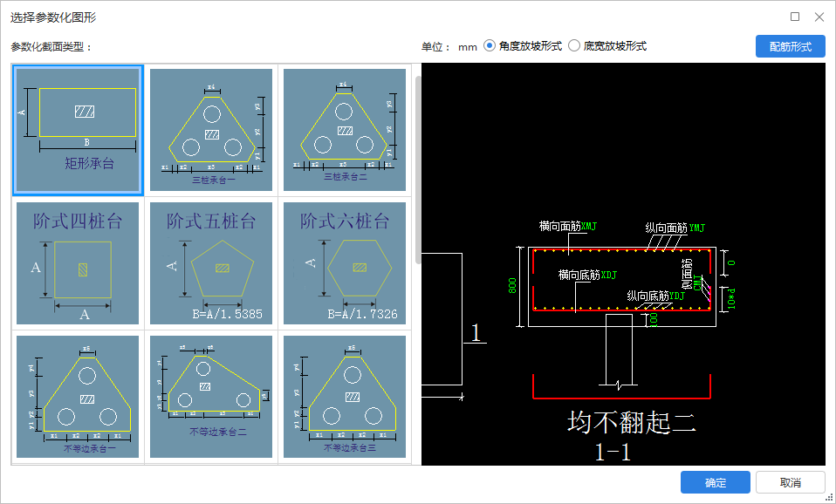Screen dimensions: 836x504
Task: Maximize the 选择参数化图形 dialog
Action: (795, 17)
